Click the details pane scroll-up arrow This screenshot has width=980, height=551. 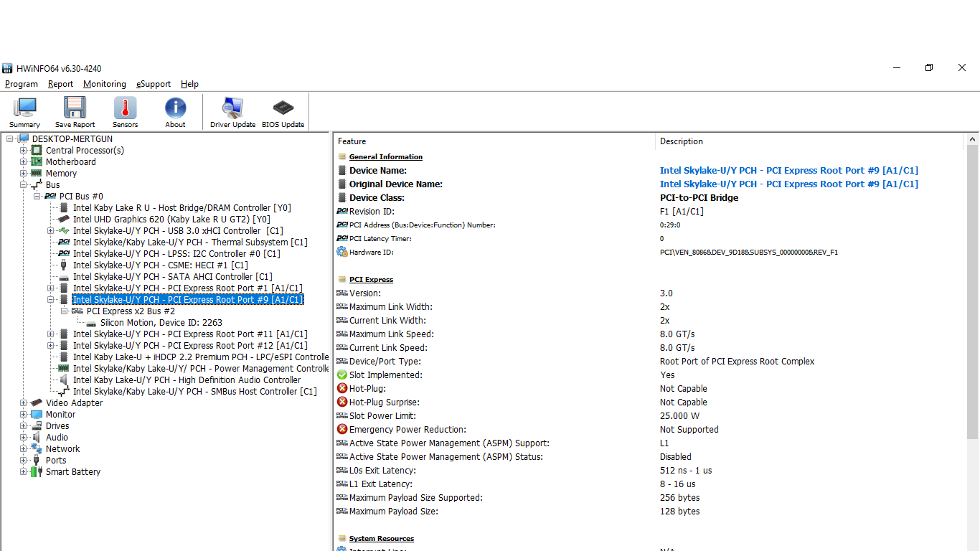(973, 140)
